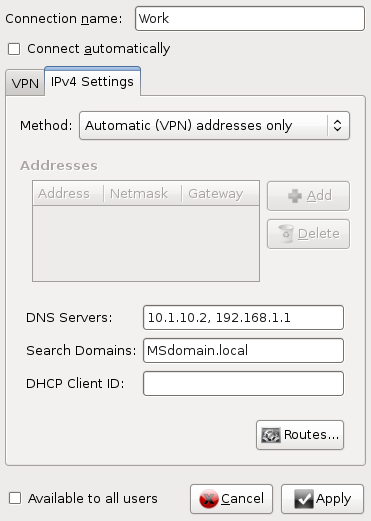The image size is (371, 521).
Task: Click the plus icon on Add button
Action: [x=295, y=196]
